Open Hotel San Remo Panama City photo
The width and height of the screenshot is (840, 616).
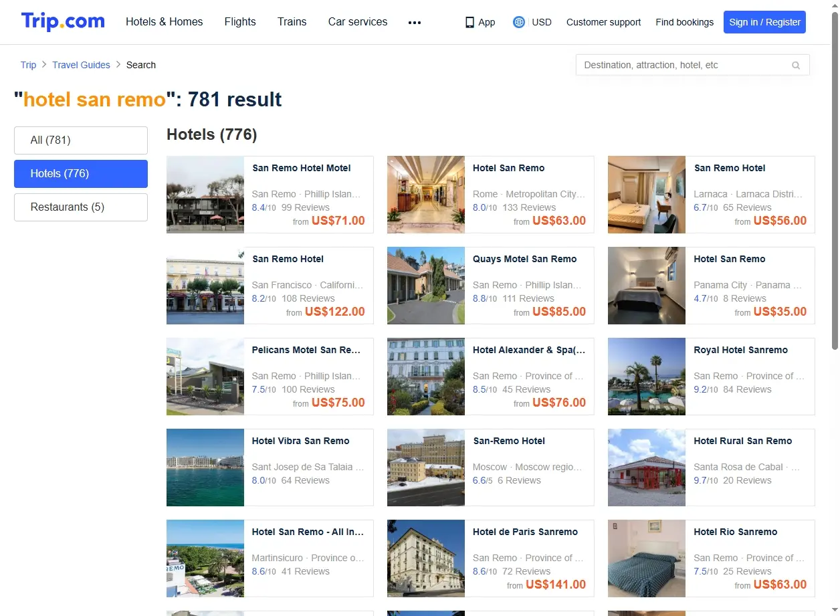pyautogui.click(x=647, y=286)
